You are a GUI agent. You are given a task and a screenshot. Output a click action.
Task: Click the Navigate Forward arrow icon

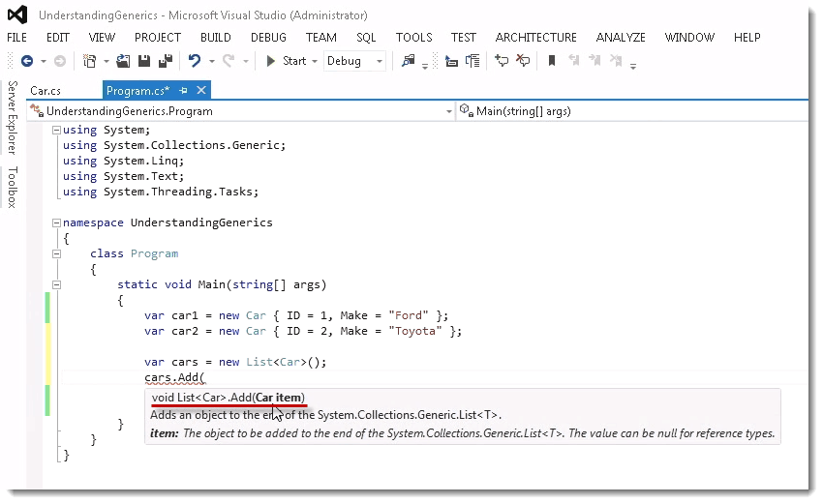click(x=60, y=61)
